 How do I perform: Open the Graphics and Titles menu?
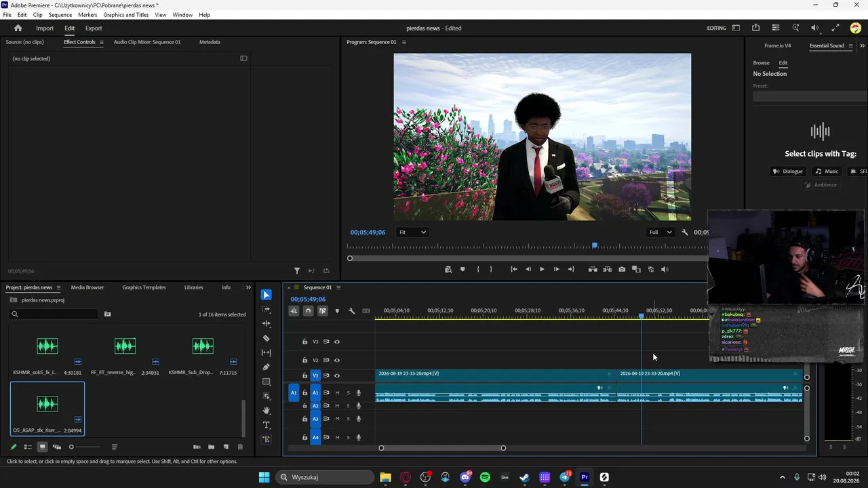(126, 15)
